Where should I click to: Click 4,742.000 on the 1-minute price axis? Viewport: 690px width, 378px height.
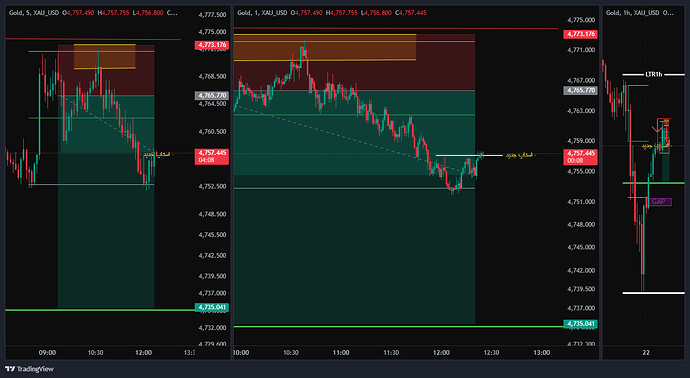[581, 271]
